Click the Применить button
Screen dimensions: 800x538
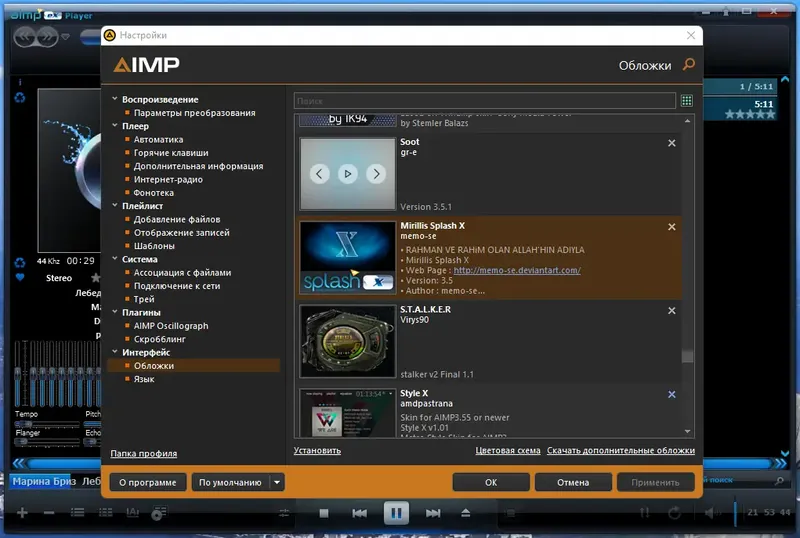(655, 482)
